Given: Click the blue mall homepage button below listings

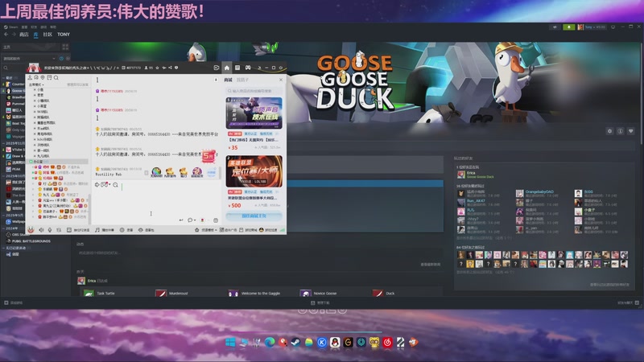Looking at the screenshot, I should [x=254, y=216].
